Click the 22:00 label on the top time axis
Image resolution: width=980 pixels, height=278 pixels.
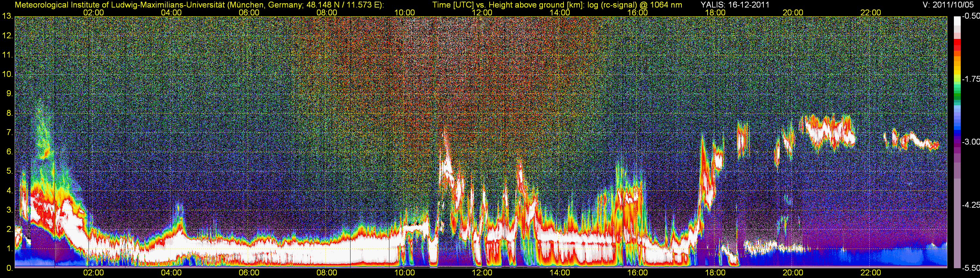pyautogui.click(x=871, y=12)
